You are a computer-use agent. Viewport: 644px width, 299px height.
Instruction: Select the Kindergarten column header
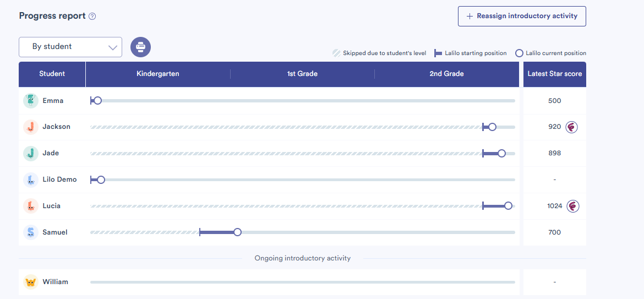[158, 74]
